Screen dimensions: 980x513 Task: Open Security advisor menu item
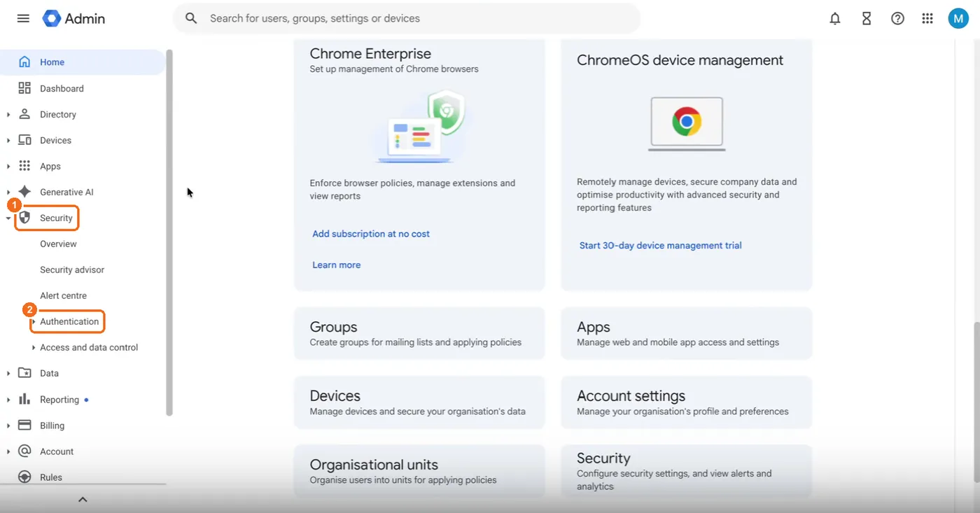click(x=72, y=270)
